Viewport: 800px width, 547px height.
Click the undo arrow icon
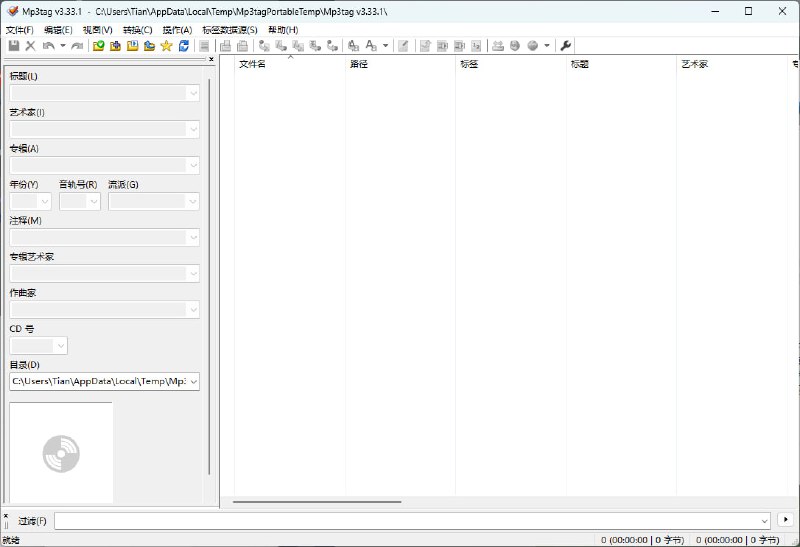click(48, 46)
